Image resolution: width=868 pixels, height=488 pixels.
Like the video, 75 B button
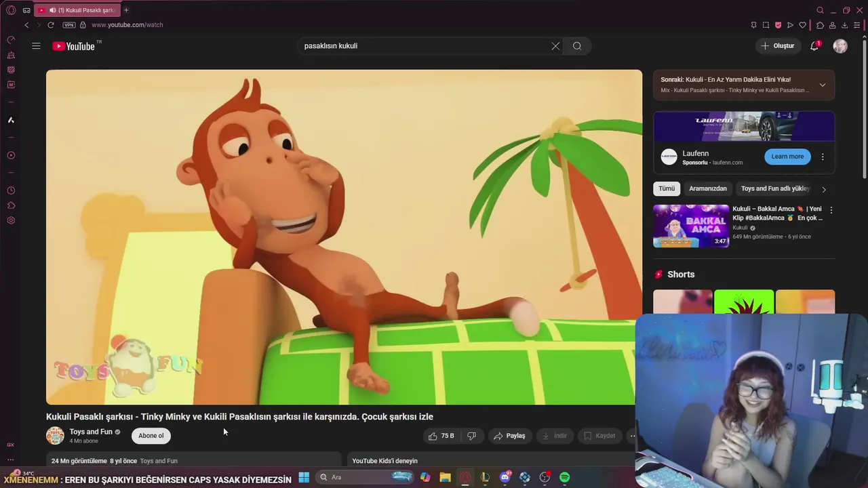click(x=441, y=436)
